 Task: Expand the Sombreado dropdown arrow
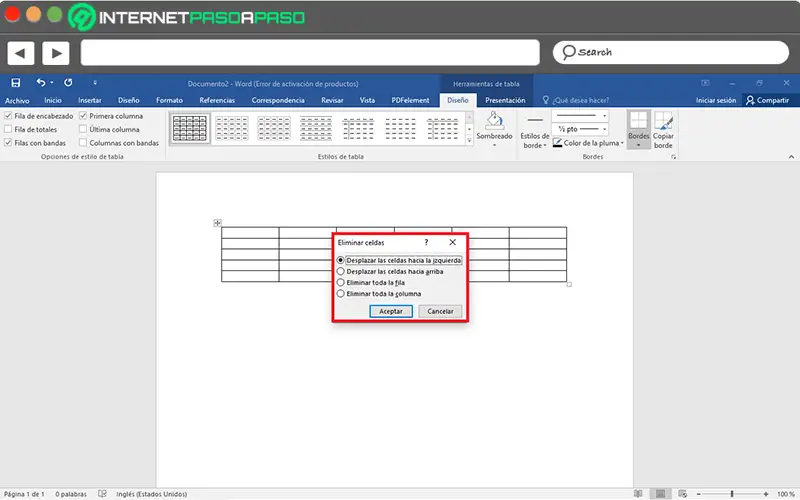coord(494,145)
